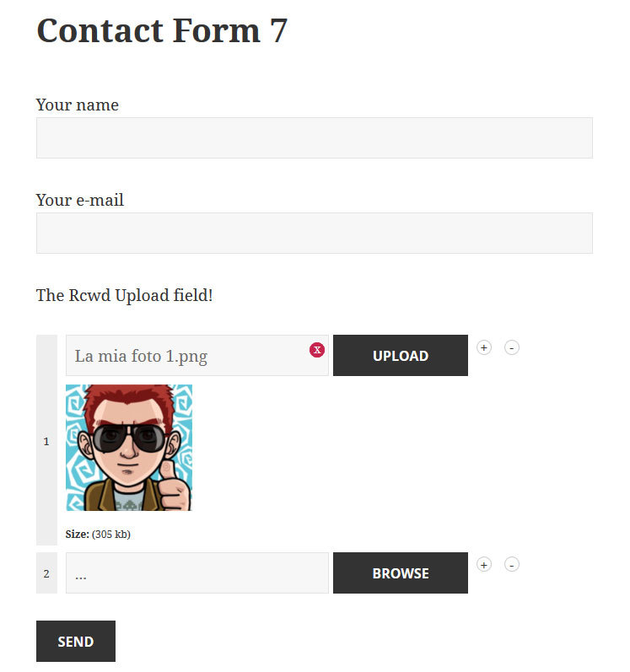The height and width of the screenshot is (672, 630).
Task: Submit the form with the SEND button
Action: click(76, 642)
